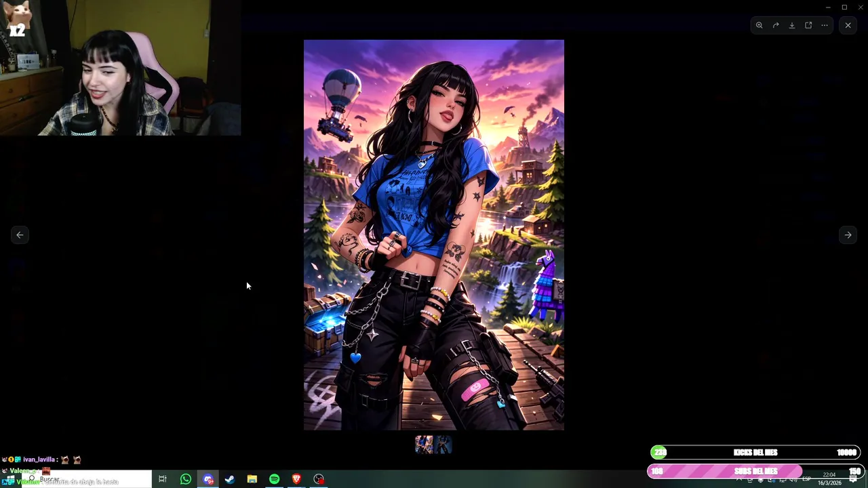Open Brave browser from the taskbar
868x488 pixels.
(x=296, y=479)
